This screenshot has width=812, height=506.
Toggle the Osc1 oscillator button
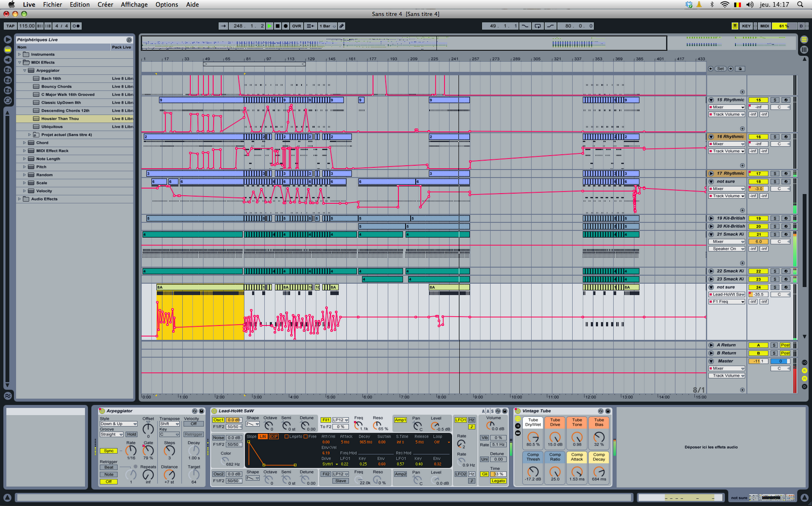coord(218,420)
